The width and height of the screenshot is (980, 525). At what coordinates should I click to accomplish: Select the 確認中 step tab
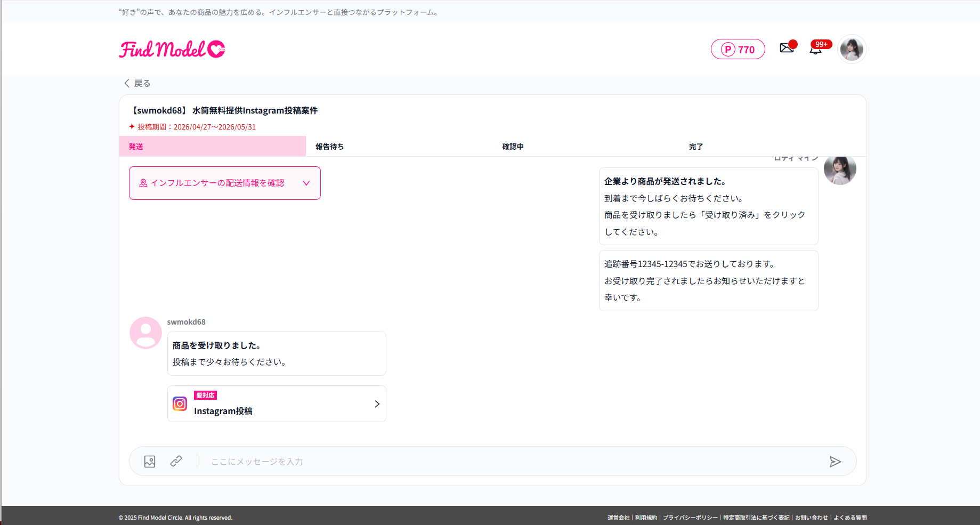coord(586,147)
